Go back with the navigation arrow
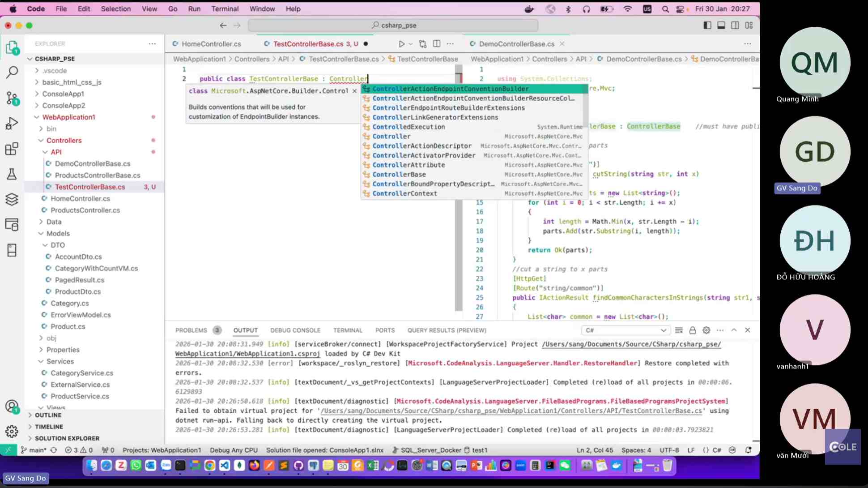868x488 pixels. click(x=223, y=26)
